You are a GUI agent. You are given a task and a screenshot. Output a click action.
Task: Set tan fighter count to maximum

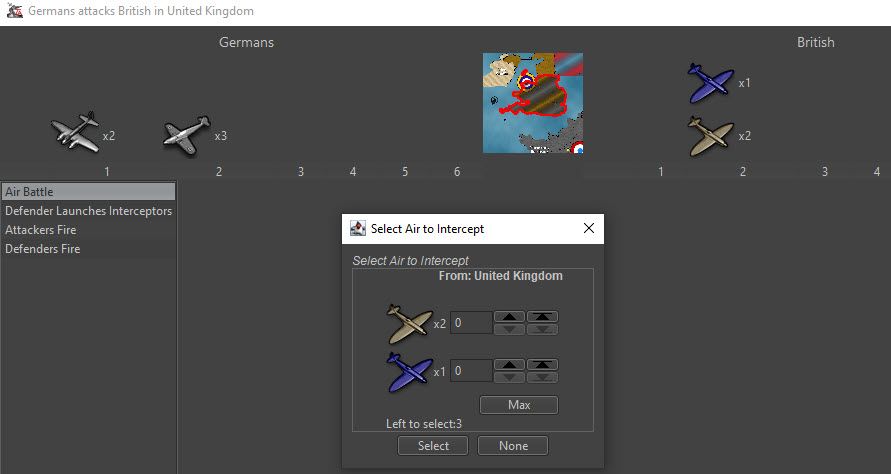542,317
